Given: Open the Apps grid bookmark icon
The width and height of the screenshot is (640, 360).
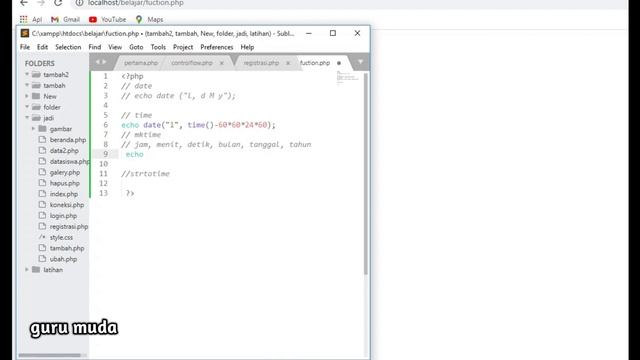Looking at the screenshot, I should pyautogui.click(x=24, y=19).
